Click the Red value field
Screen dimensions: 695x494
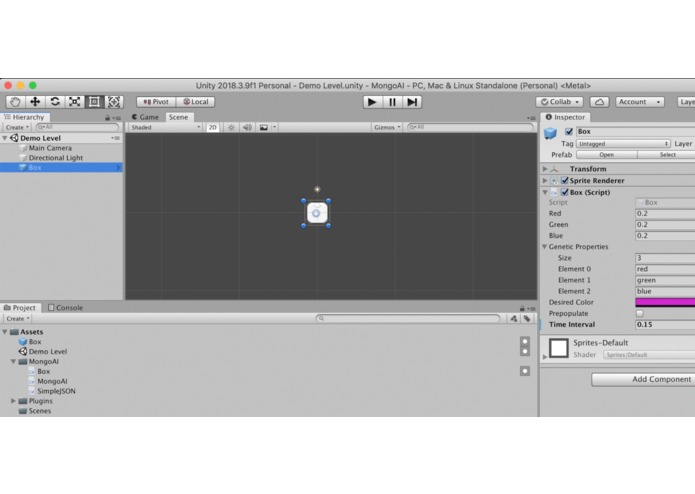(x=665, y=214)
